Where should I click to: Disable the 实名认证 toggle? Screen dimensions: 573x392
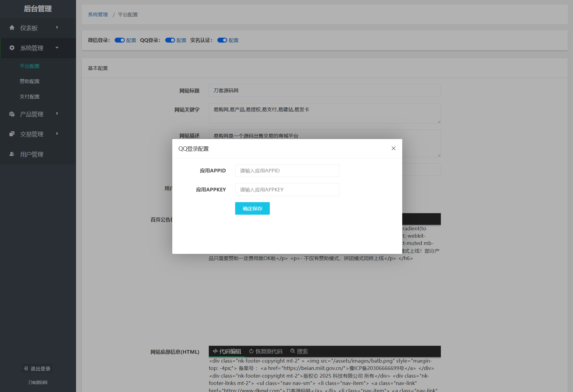[222, 40]
